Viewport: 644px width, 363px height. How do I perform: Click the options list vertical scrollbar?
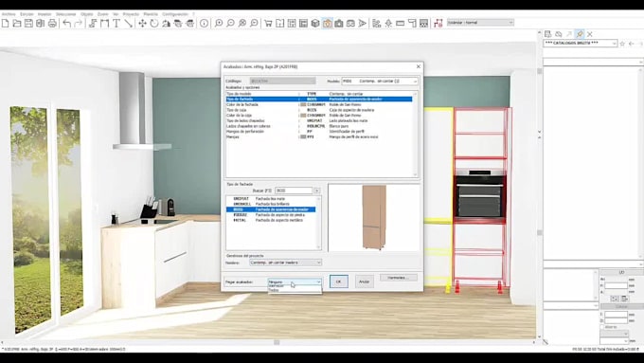[x=415, y=135]
